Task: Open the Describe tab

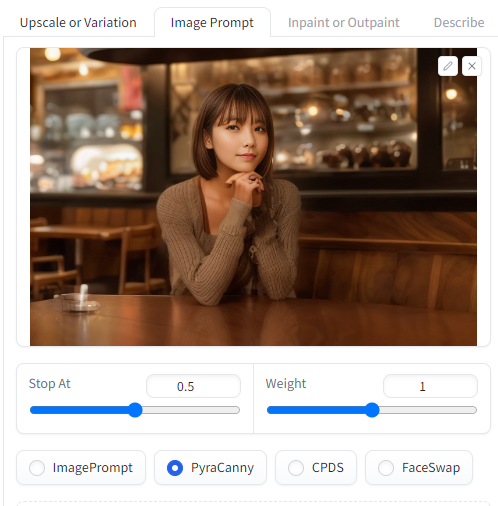Action: click(x=459, y=23)
